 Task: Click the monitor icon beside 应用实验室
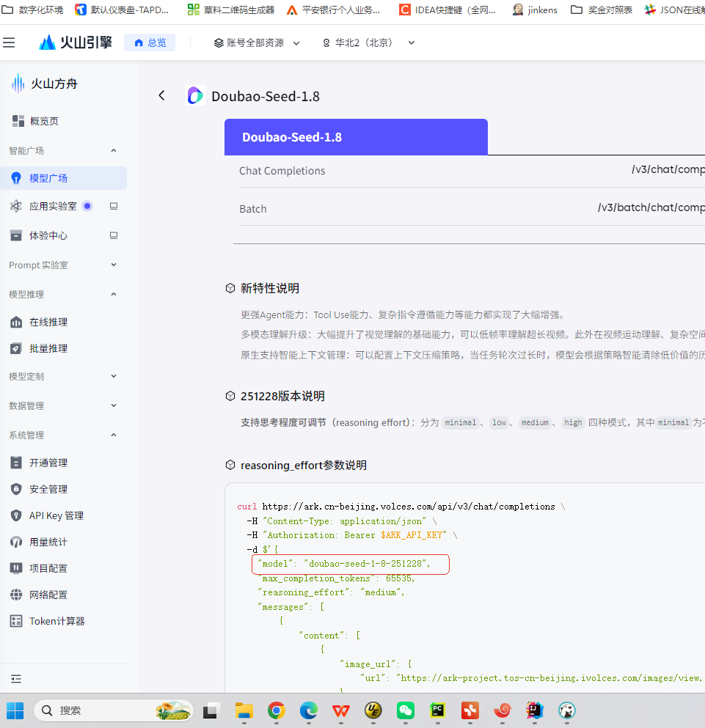[x=114, y=206]
